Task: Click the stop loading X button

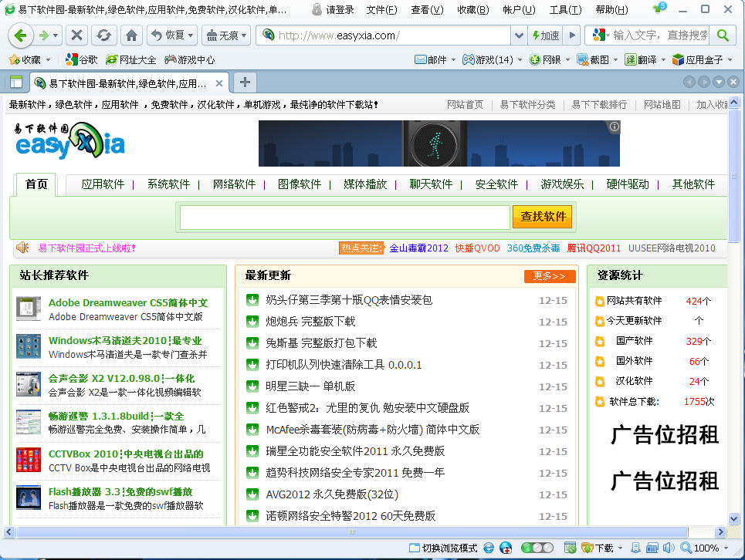Action: 76,35
